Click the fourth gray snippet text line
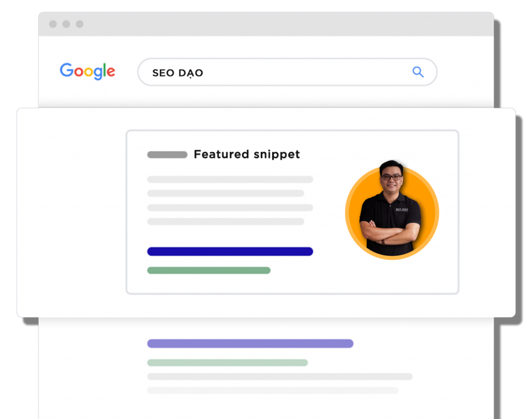 click(225, 221)
